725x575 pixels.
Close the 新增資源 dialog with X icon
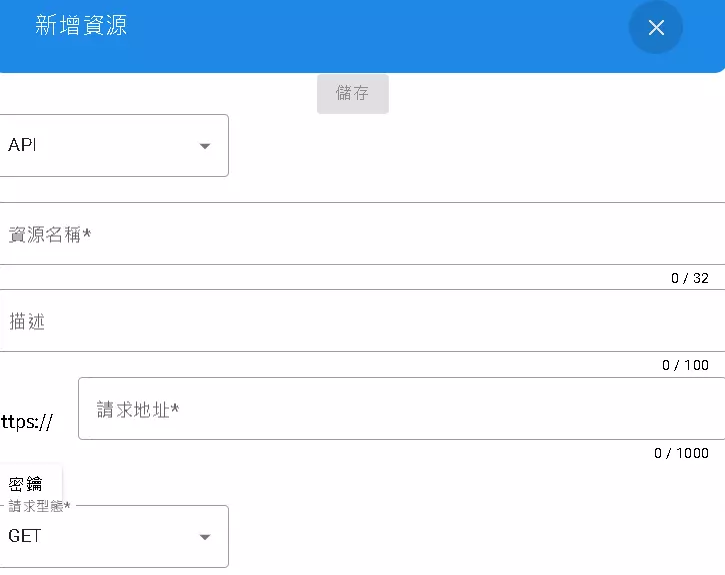point(656,28)
